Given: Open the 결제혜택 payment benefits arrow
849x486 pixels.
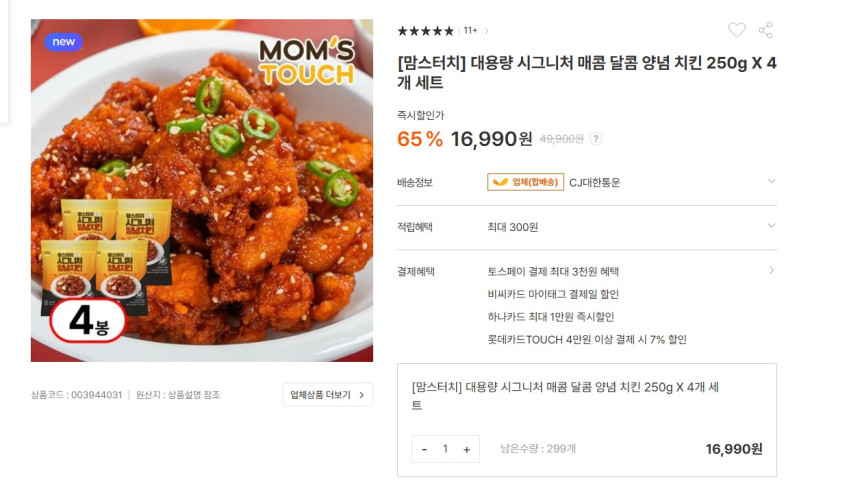Looking at the screenshot, I should tap(772, 270).
